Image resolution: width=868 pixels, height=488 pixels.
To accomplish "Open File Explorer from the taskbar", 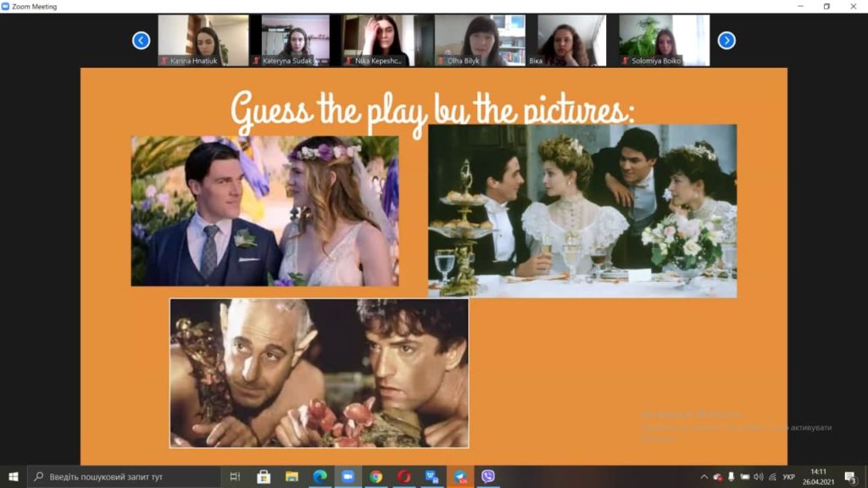I will (x=292, y=476).
